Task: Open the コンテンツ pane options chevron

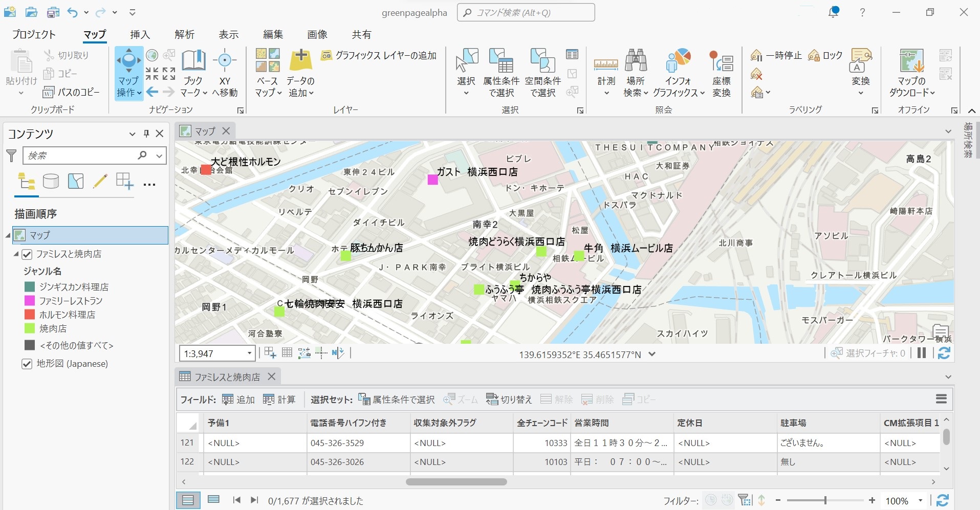Action: (132, 134)
